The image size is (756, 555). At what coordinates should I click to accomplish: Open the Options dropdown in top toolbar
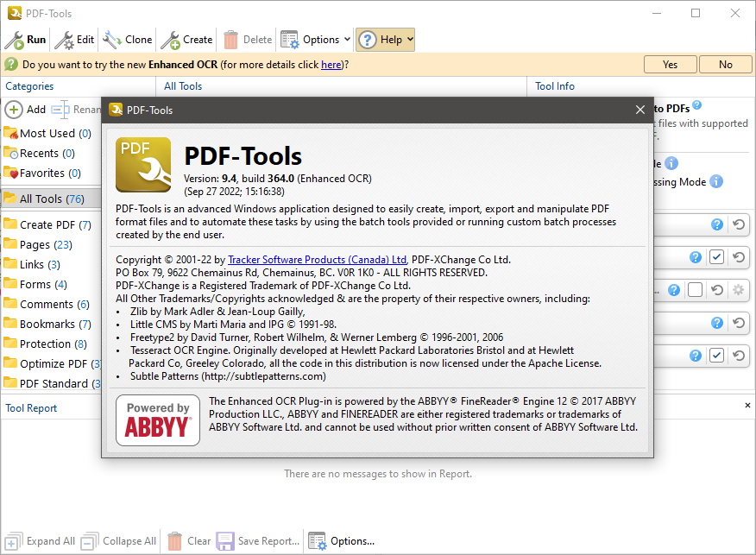(x=316, y=40)
